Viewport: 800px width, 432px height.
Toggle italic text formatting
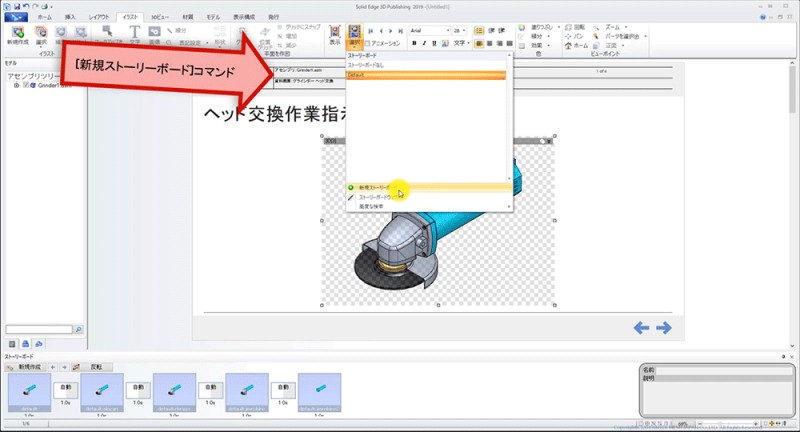tap(424, 44)
